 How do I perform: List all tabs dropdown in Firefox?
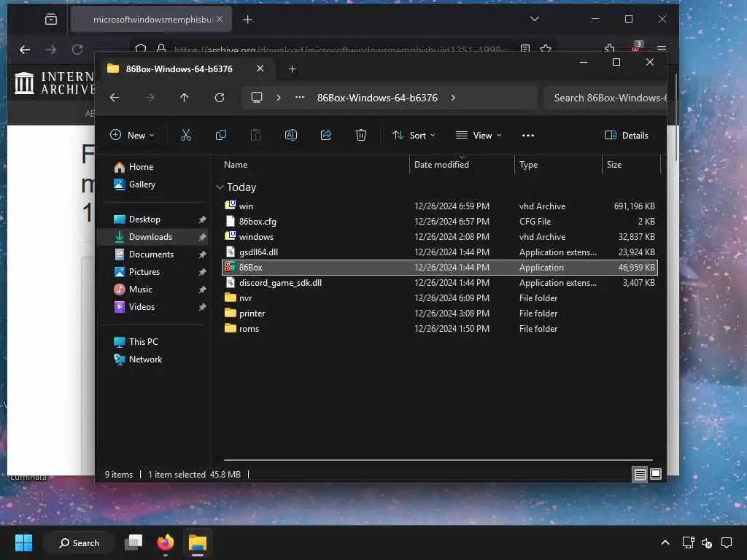pyautogui.click(x=535, y=19)
